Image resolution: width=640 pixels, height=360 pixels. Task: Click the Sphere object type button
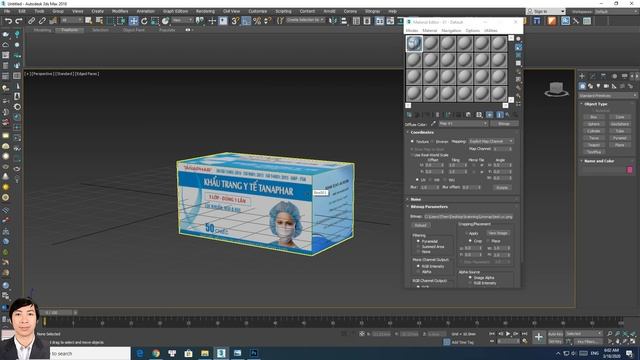tap(593, 124)
